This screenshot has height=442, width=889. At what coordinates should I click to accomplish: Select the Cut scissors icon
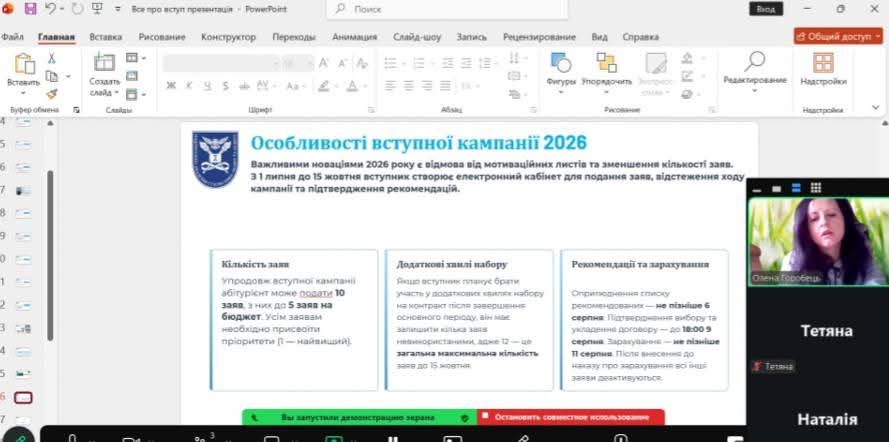point(51,59)
